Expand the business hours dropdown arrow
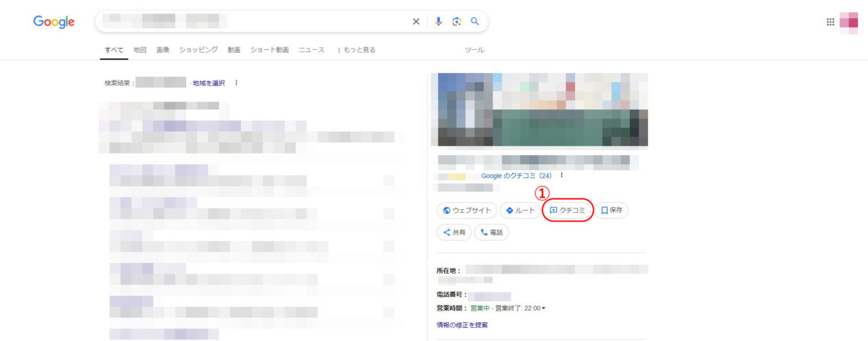The height and width of the screenshot is (341, 868). pyautogui.click(x=543, y=308)
